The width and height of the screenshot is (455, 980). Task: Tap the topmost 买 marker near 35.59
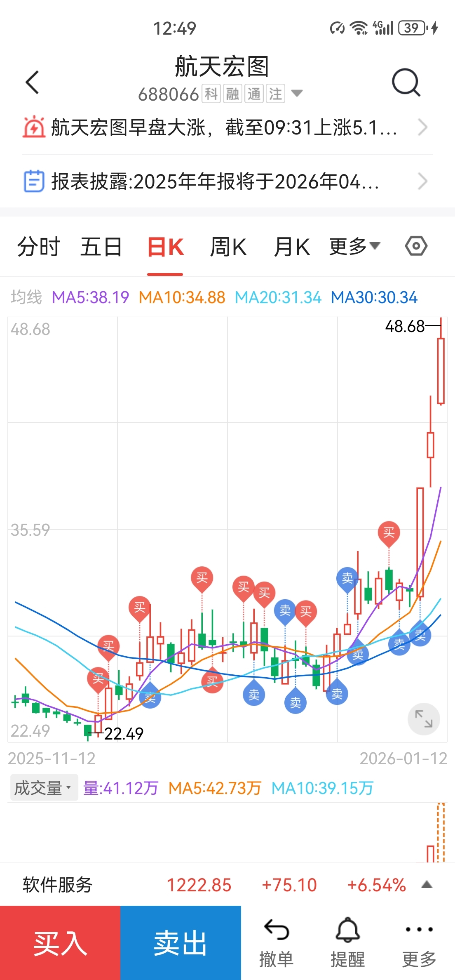click(x=389, y=534)
